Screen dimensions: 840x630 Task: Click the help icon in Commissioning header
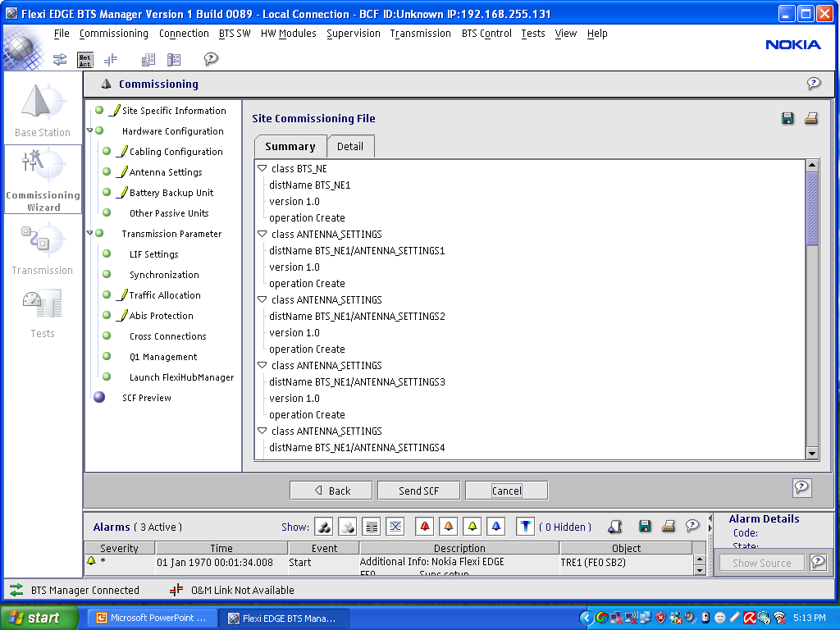(813, 84)
